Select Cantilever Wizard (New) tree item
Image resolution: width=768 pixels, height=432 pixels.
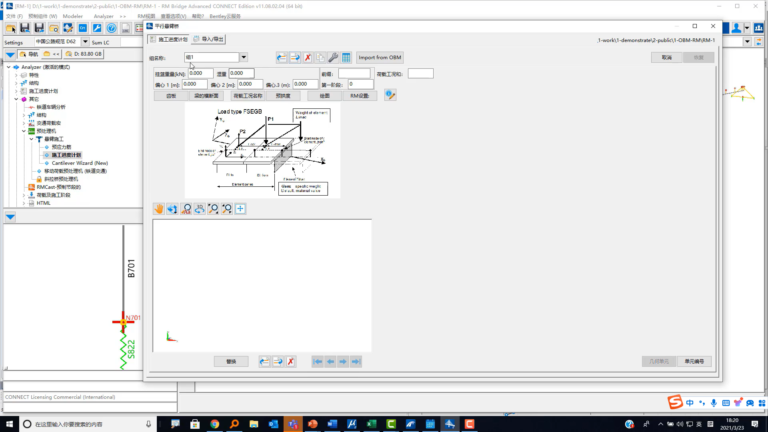tap(80, 163)
